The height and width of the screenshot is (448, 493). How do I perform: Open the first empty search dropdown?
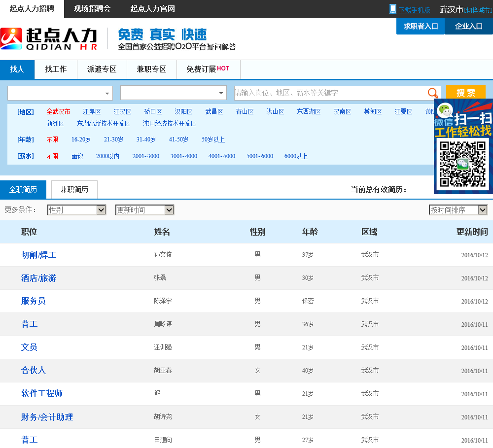click(x=60, y=93)
